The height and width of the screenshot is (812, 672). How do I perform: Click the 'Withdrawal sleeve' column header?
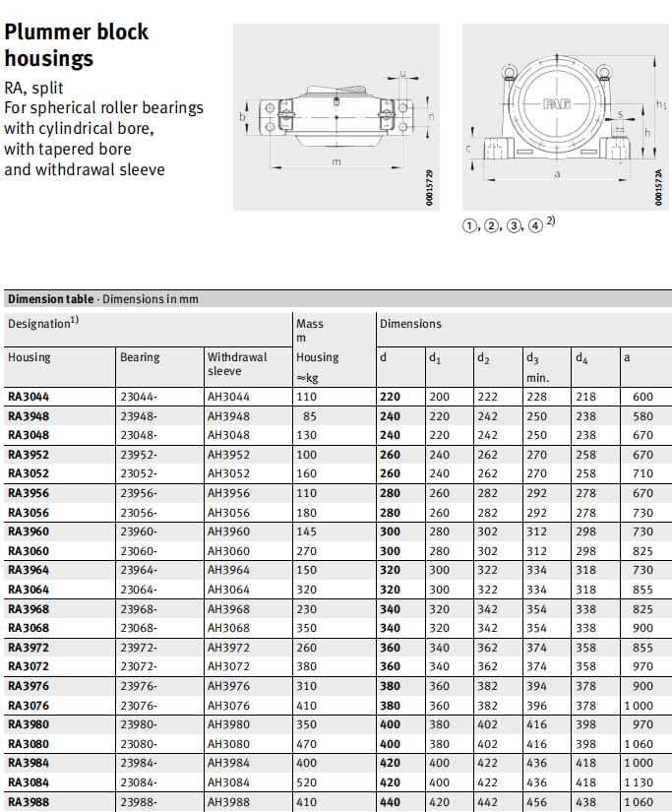[237, 363]
